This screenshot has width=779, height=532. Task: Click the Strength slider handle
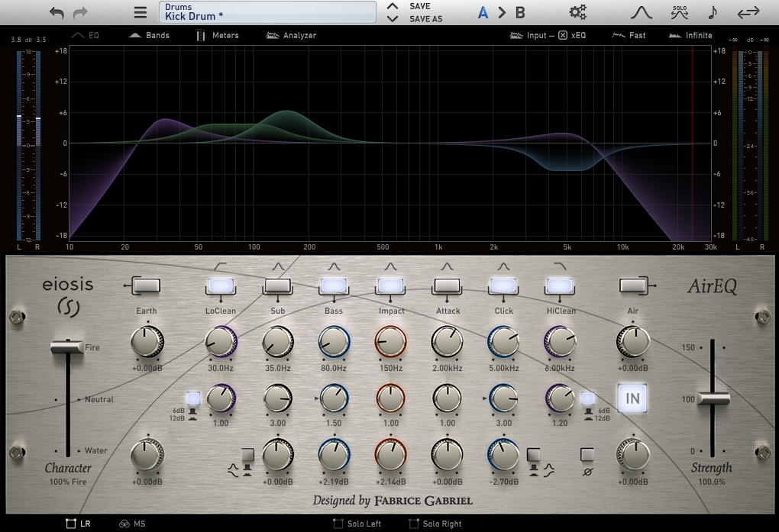[713, 398]
